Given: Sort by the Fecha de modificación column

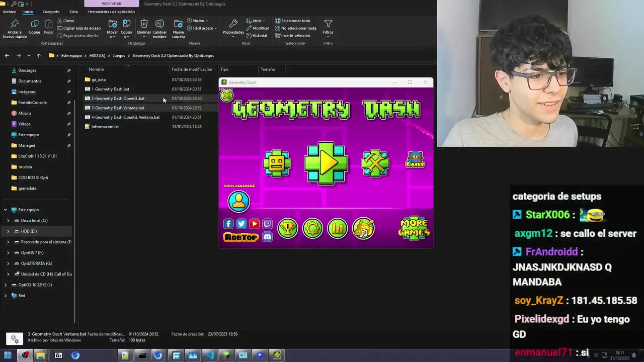Looking at the screenshot, I should [193, 69].
